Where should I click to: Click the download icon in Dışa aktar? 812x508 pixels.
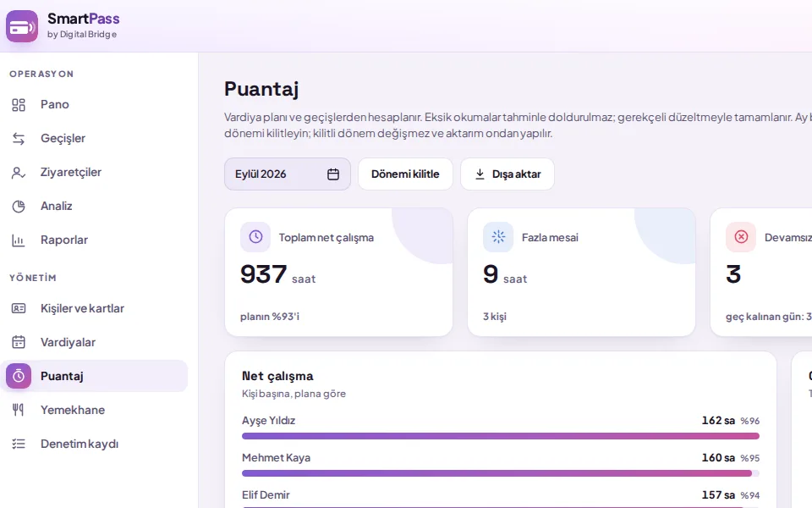[480, 174]
